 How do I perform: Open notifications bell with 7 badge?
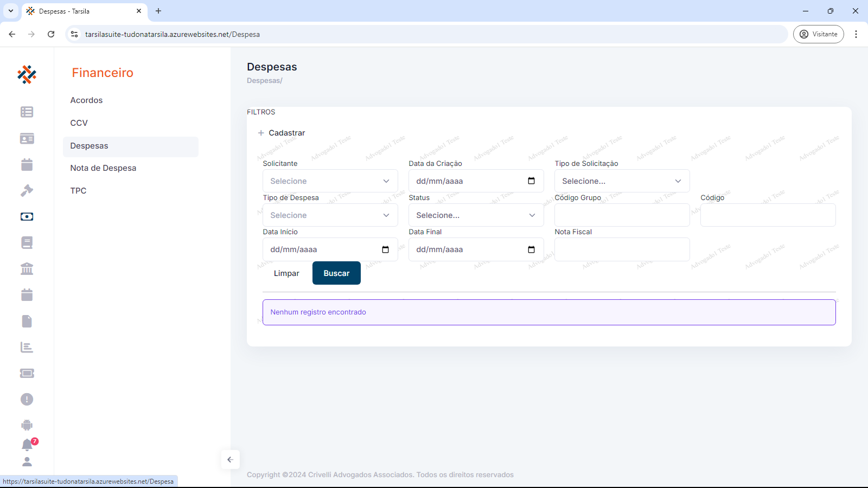point(27,445)
